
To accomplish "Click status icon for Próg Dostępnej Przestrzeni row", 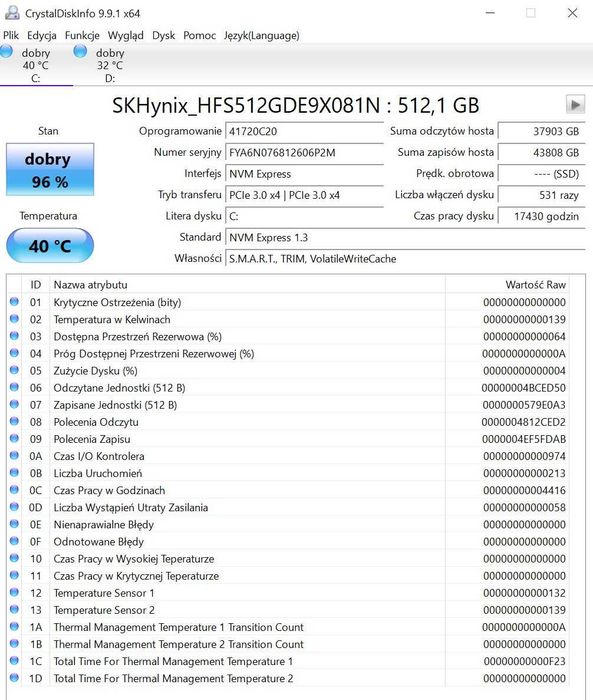I will [14, 353].
